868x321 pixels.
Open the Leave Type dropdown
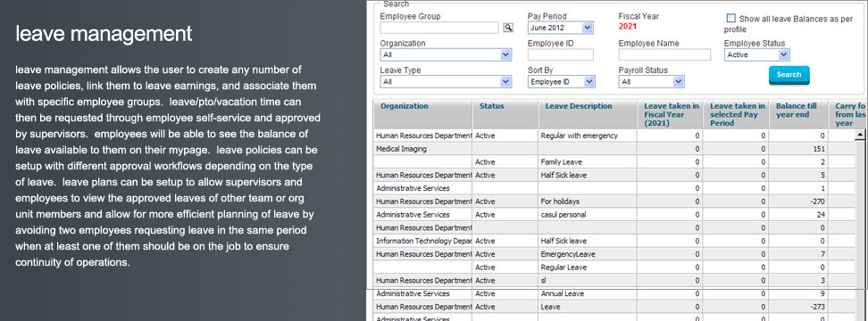tap(446, 82)
